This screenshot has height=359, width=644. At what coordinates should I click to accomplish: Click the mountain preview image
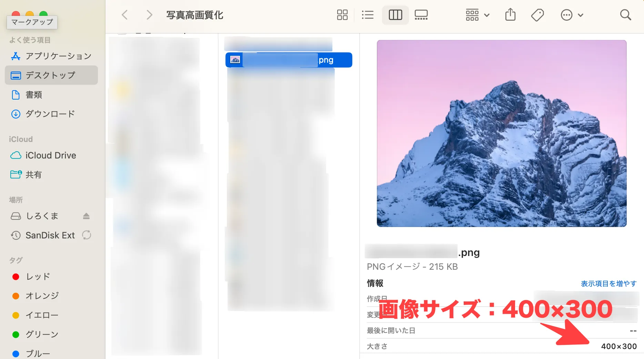[502, 133]
